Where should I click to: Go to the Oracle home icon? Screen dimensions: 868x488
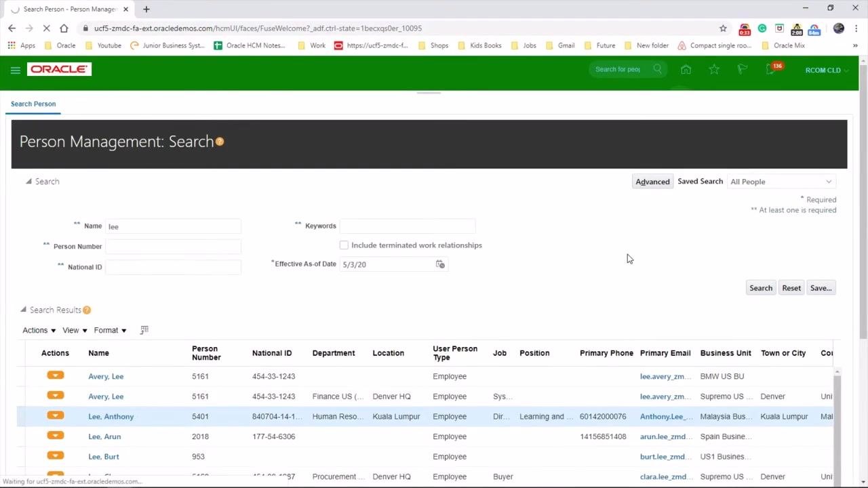686,70
